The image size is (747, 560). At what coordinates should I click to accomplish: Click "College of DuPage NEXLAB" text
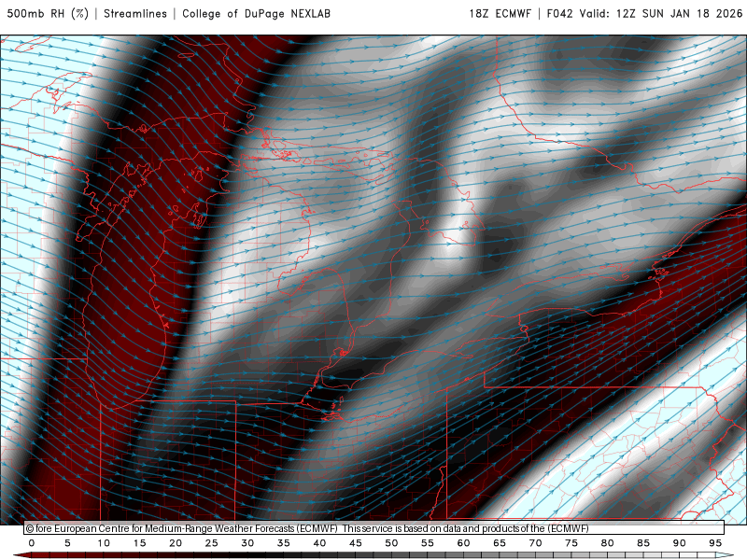pyautogui.click(x=256, y=13)
